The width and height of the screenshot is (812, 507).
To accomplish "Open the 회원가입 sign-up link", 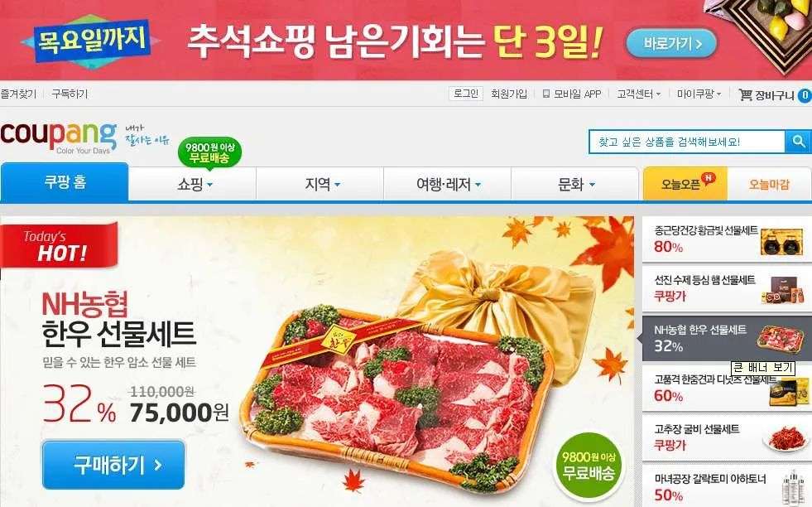I will pyautogui.click(x=508, y=94).
